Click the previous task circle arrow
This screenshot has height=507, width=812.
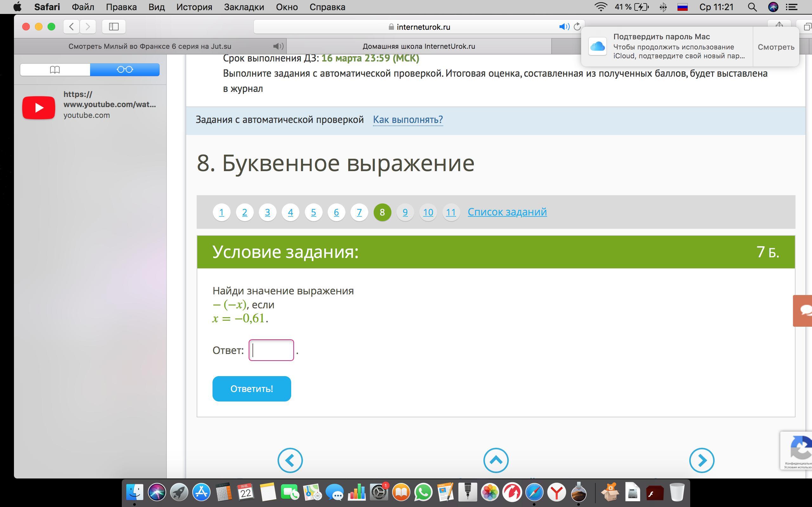click(290, 460)
